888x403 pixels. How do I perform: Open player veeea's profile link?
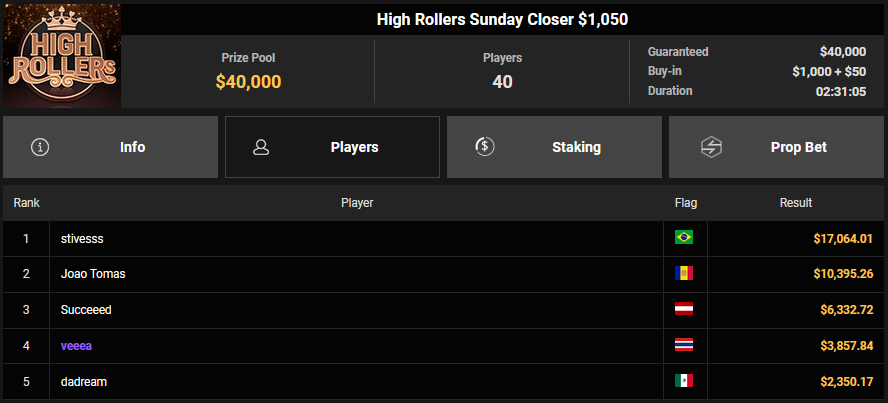[x=77, y=346]
